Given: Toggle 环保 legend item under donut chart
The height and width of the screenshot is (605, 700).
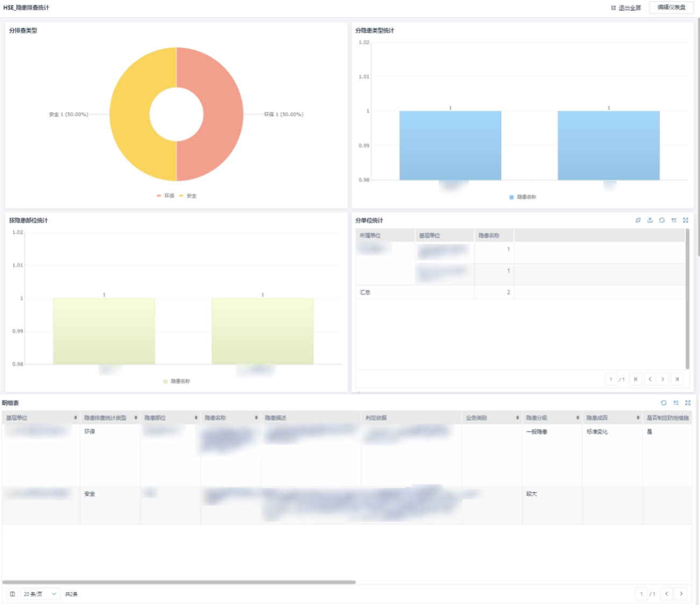Looking at the screenshot, I should click(166, 196).
